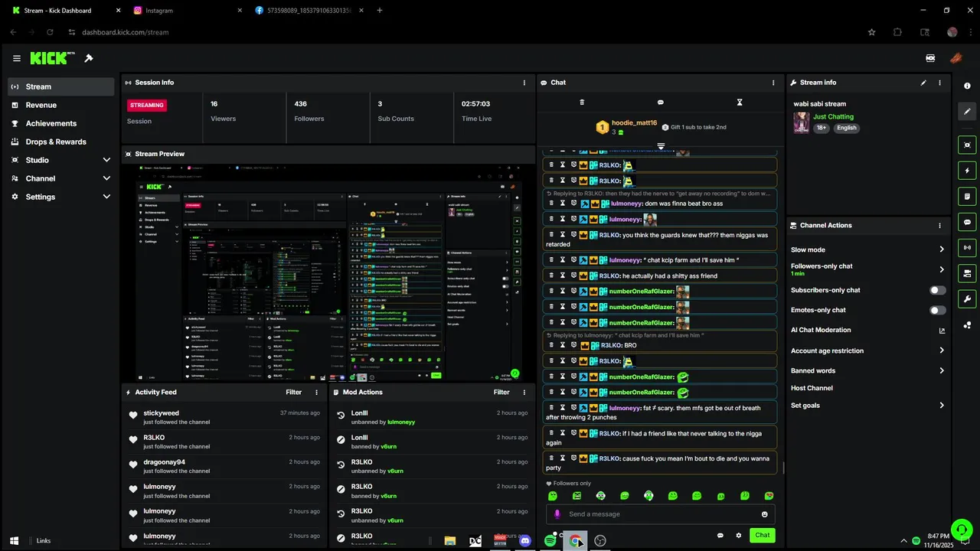Screen dimensions: 980x551
Task: Click the lightning bolt icon in right sidebar
Action: [x=967, y=171]
